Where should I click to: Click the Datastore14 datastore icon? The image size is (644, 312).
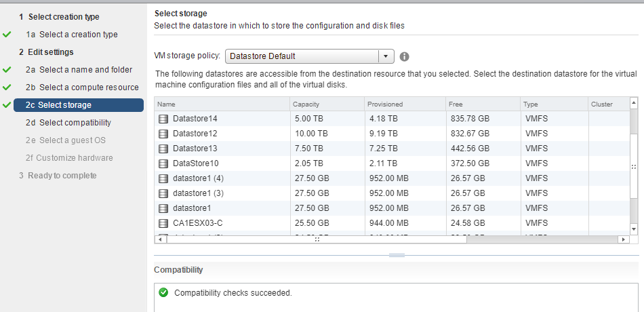click(163, 119)
